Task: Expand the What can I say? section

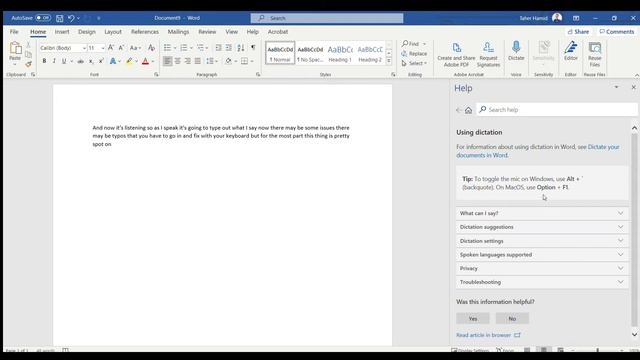Action: point(542,213)
